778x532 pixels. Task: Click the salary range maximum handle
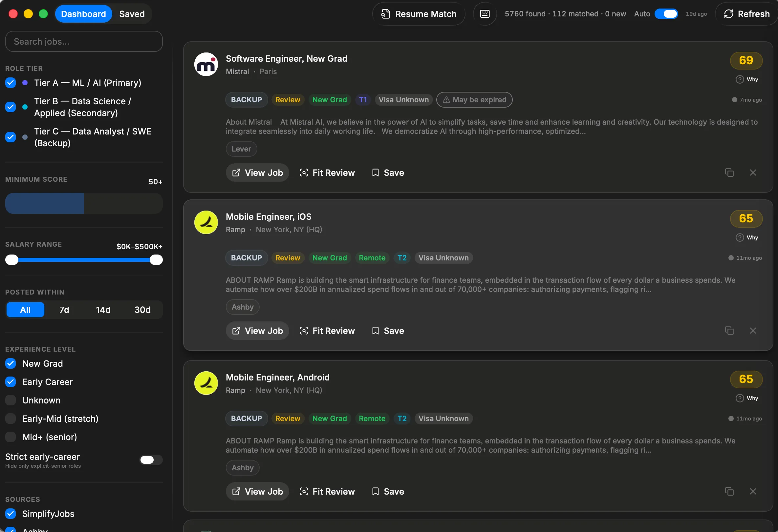pyautogui.click(x=156, y=260)
